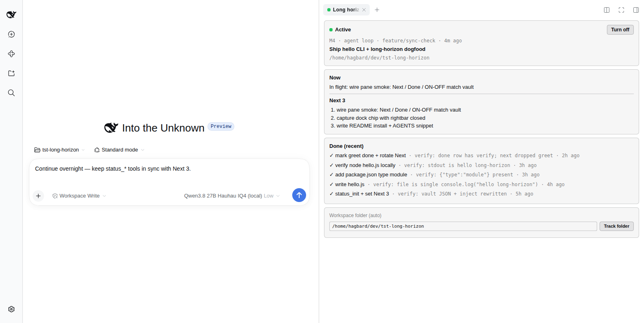Click the Into the Unknown heading
644x323 pixels.
coord(163,128)
